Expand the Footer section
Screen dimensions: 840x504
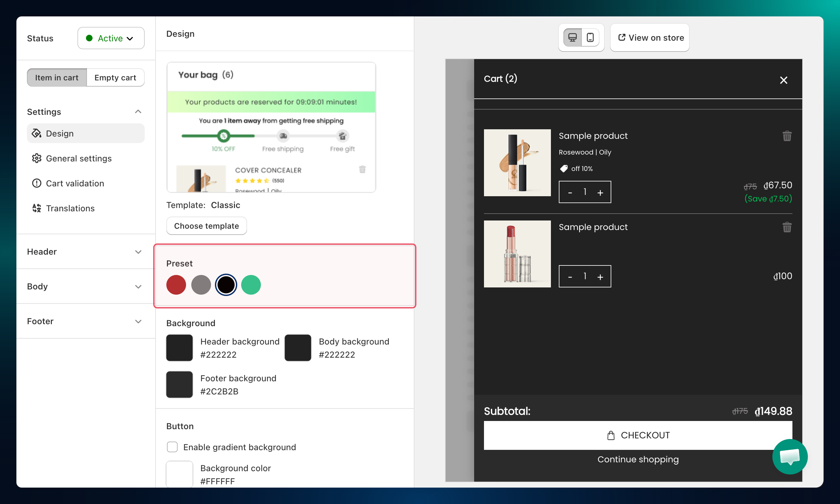coord(86,321)
